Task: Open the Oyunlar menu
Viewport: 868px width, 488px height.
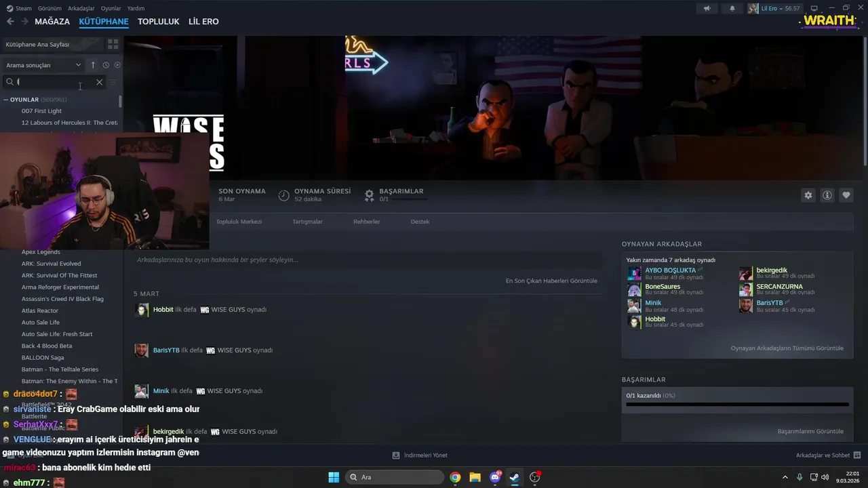Action: pyautogui.click(x=111, y=8)
